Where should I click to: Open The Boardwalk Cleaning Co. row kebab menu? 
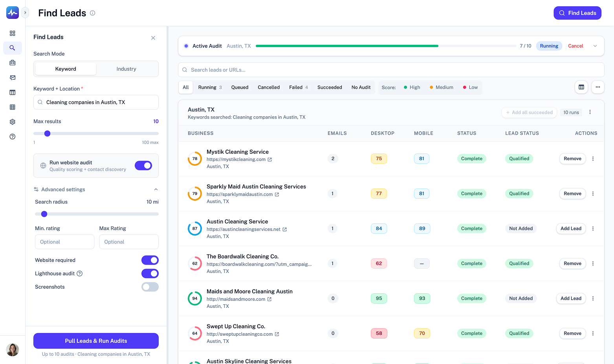(x=593, y=263)
